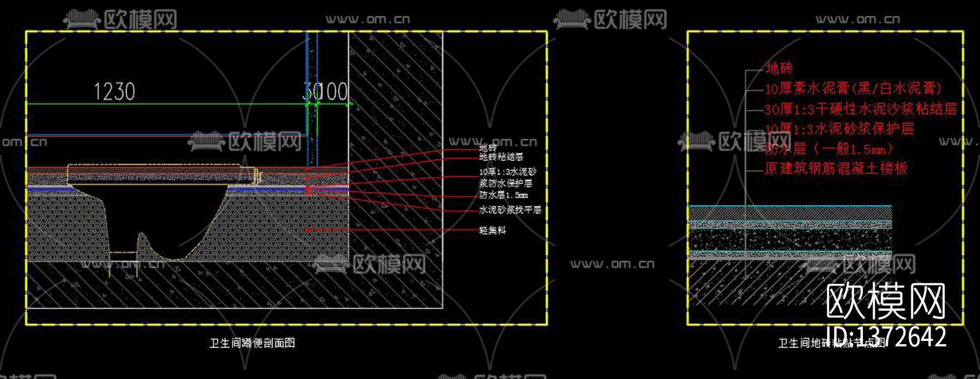This screenshot has width=980, height=379.
Task: Select red 地砖 label in right detail
Action: (x=779, y=68)
